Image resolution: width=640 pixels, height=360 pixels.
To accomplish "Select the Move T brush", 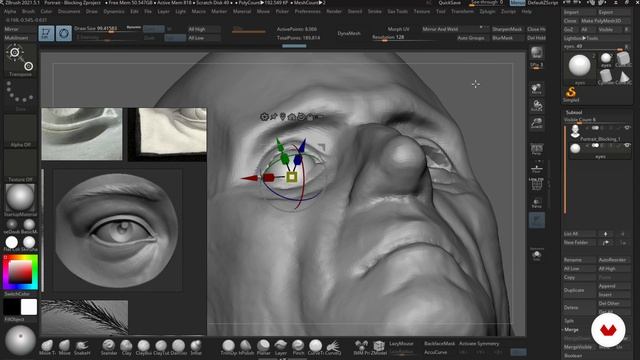I will point(47,348).
